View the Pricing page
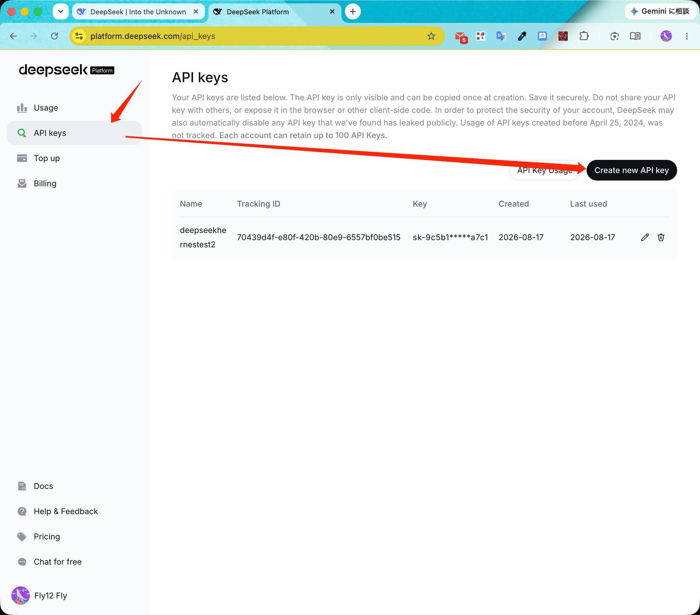 click(x=74, y=536)
